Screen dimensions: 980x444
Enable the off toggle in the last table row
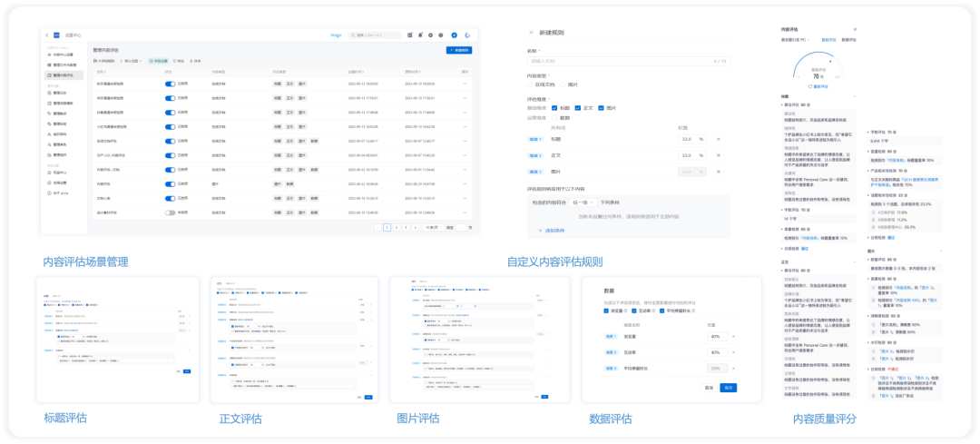170,212
